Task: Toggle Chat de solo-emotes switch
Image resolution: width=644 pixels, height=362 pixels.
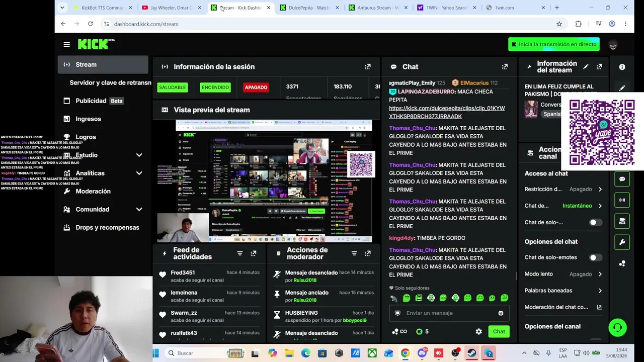Action: (x=595, y=257)
